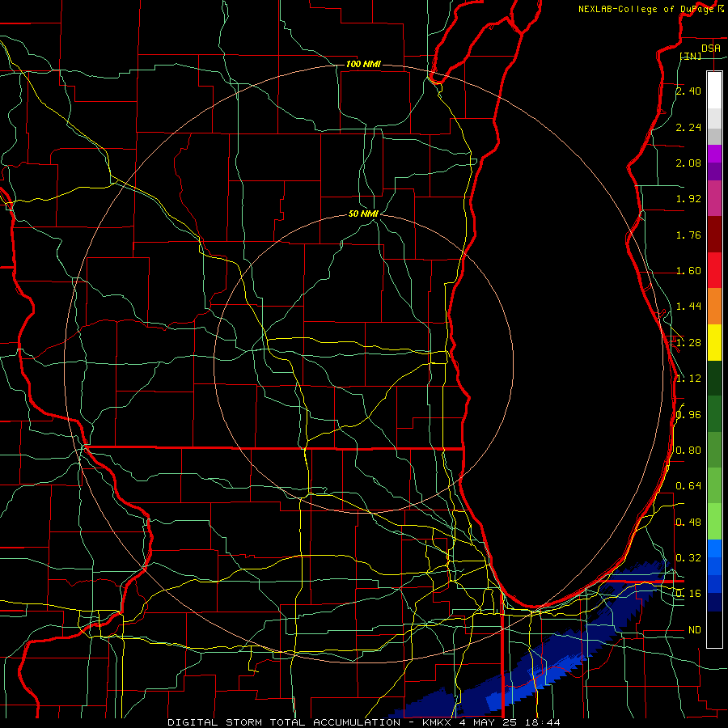Click the 0.96 legend value

tap(688, 415)
